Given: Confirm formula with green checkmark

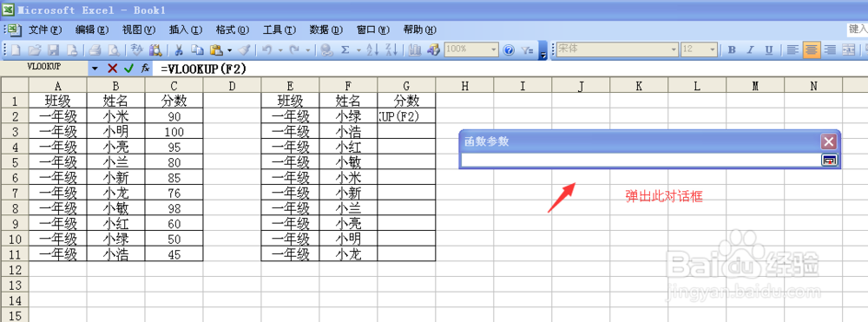Looking at the screenshot, I should coord(128,68).
